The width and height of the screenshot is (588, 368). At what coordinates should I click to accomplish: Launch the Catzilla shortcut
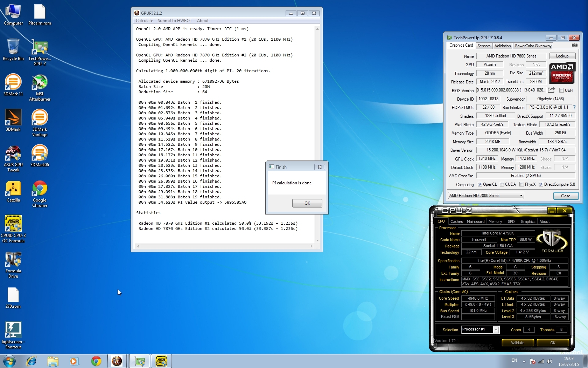click(x=13, y=191)
